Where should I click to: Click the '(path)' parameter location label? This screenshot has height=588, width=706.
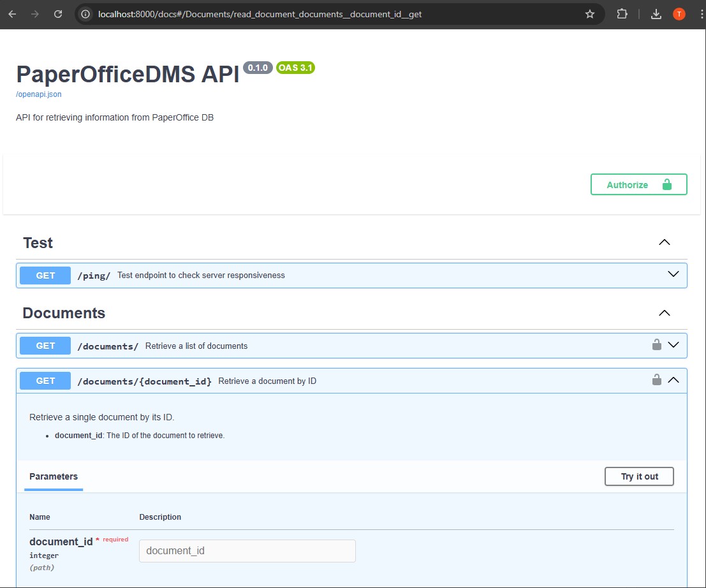[x=42, y=568]
